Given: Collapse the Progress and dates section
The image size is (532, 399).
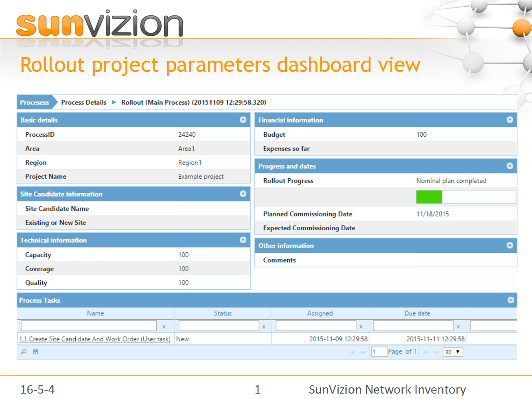Looking at the screenshot, I should pyautogui.click(x=510, y=166).
